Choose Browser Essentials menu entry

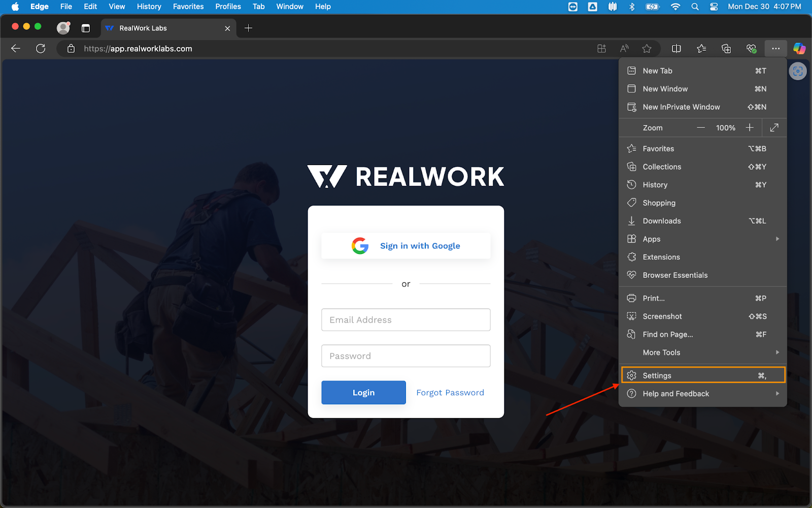coord(703,275)
